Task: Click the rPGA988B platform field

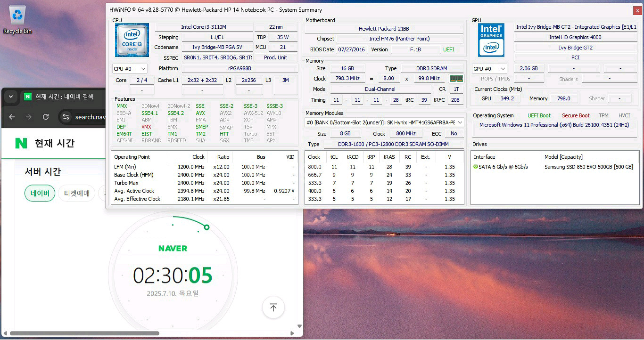Action: [x=239, y=68]
